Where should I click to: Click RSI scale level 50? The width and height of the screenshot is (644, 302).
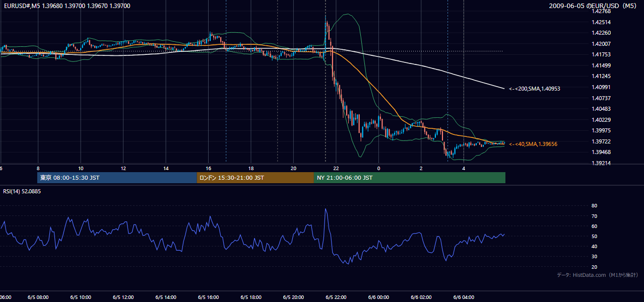tap(594, 237)
